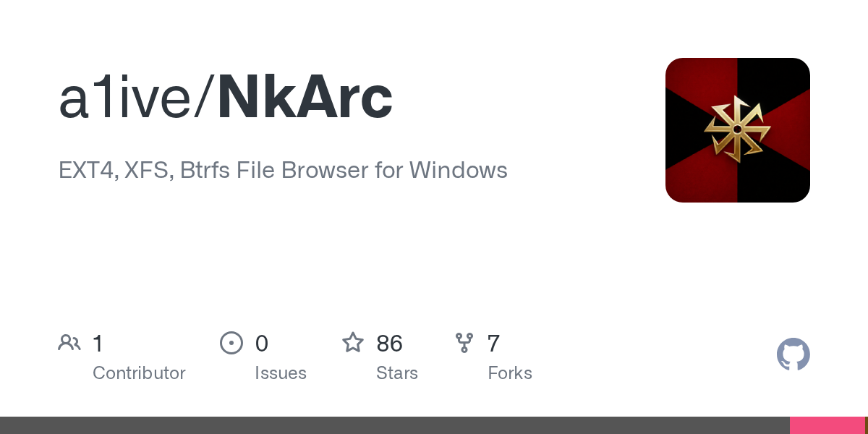Image resolution: width=868 pixels, height=434 pixels.
Task: Open the GitHub Octocat logo
Action: point(793,354)
